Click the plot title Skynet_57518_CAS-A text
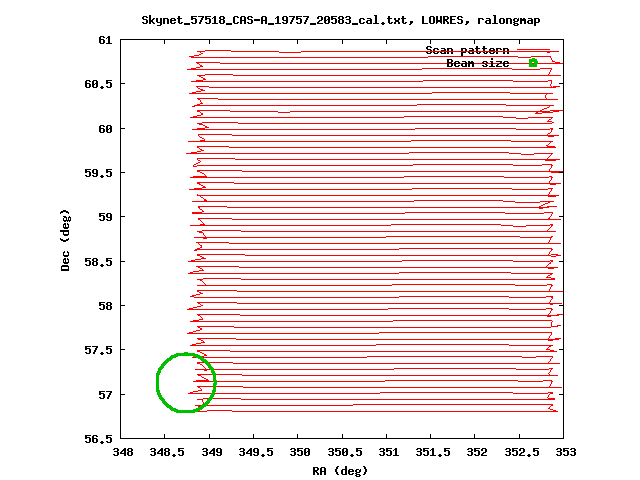 coord(341,20)
